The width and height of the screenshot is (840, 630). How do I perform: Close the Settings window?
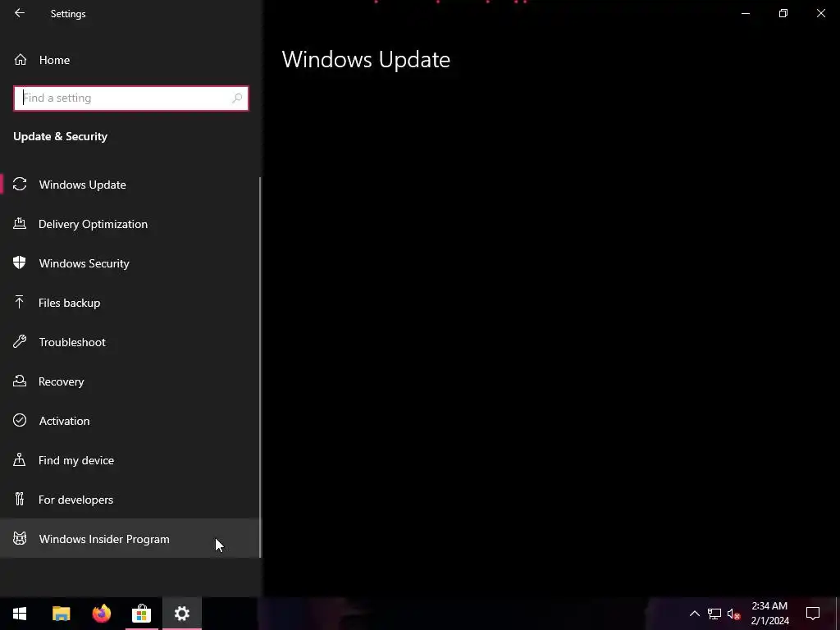[x=820, y=13]
